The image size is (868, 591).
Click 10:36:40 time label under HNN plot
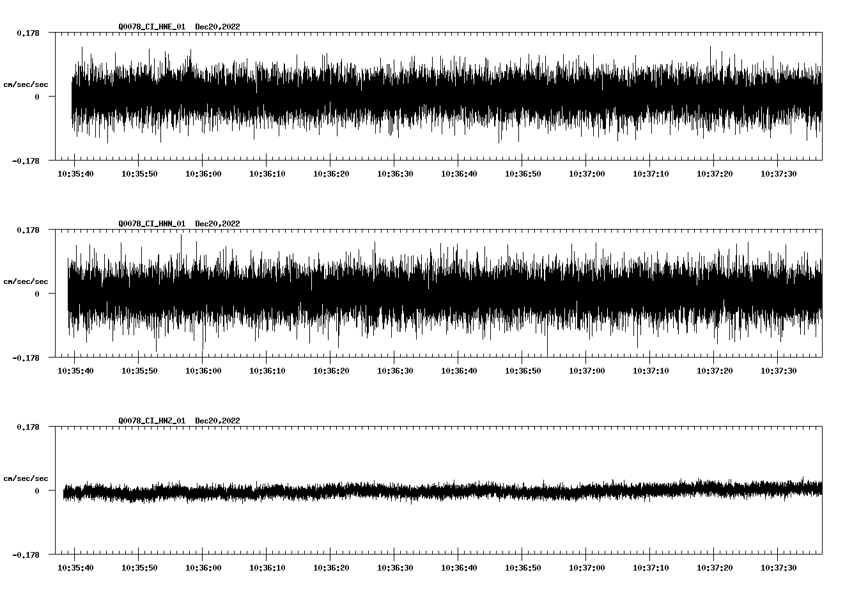[459, 371]
